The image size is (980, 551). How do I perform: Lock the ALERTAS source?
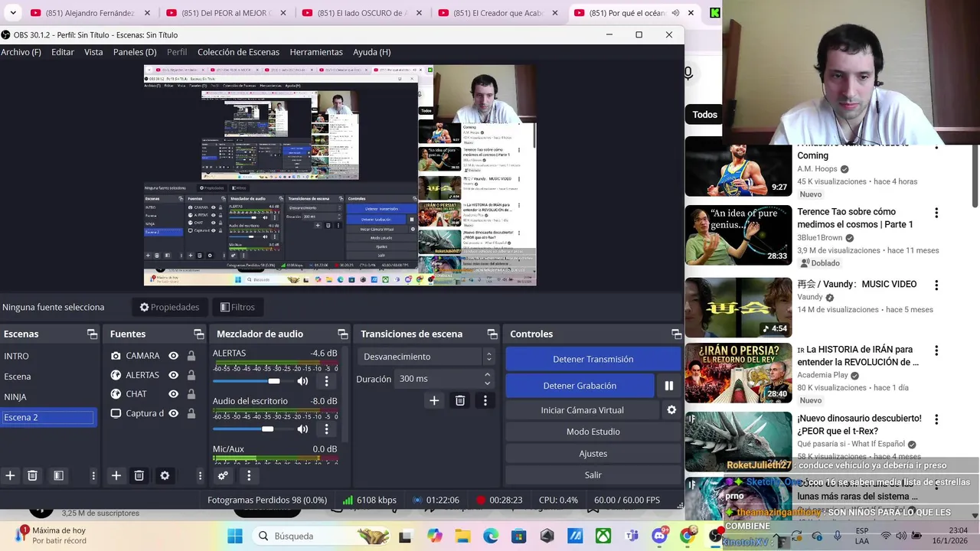tap(191, 375)
